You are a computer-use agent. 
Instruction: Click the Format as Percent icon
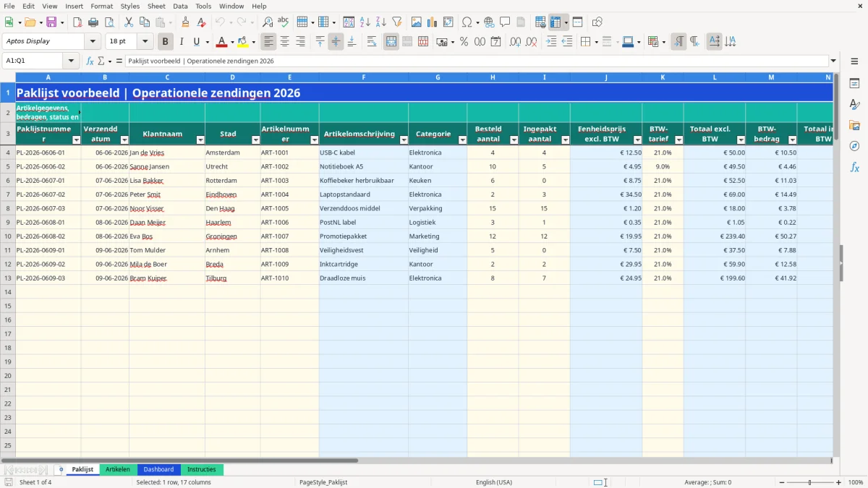click(x=464, y=42)
